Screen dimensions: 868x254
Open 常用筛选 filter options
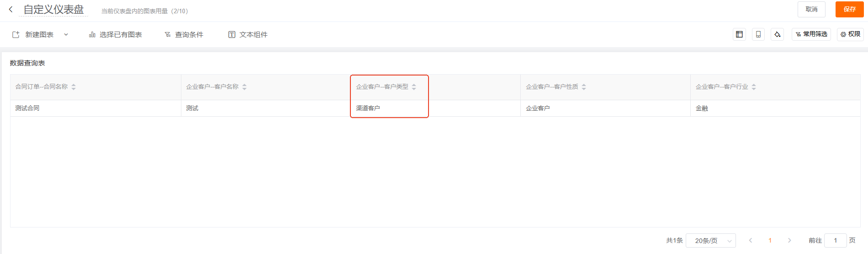pos(811,34)
